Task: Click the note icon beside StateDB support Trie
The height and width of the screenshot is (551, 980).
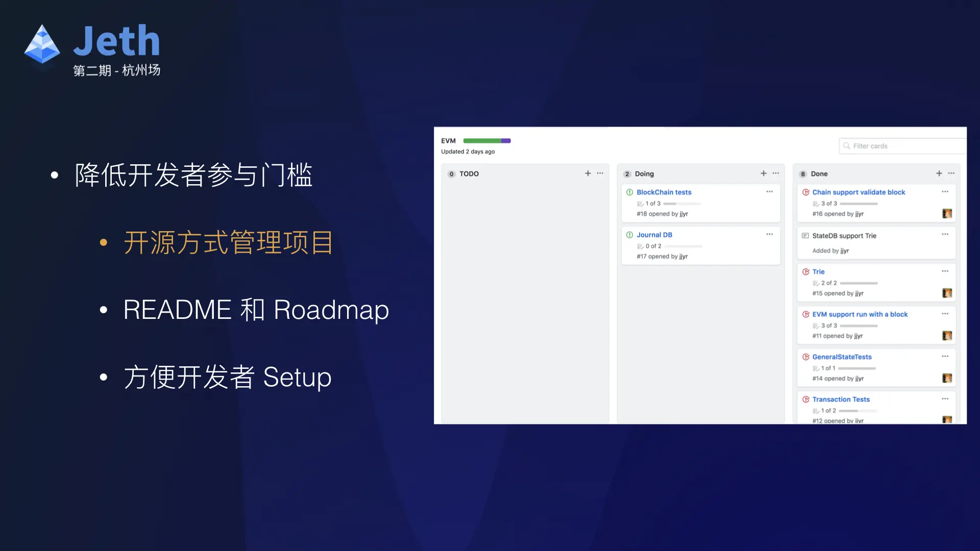Action: 805,236
